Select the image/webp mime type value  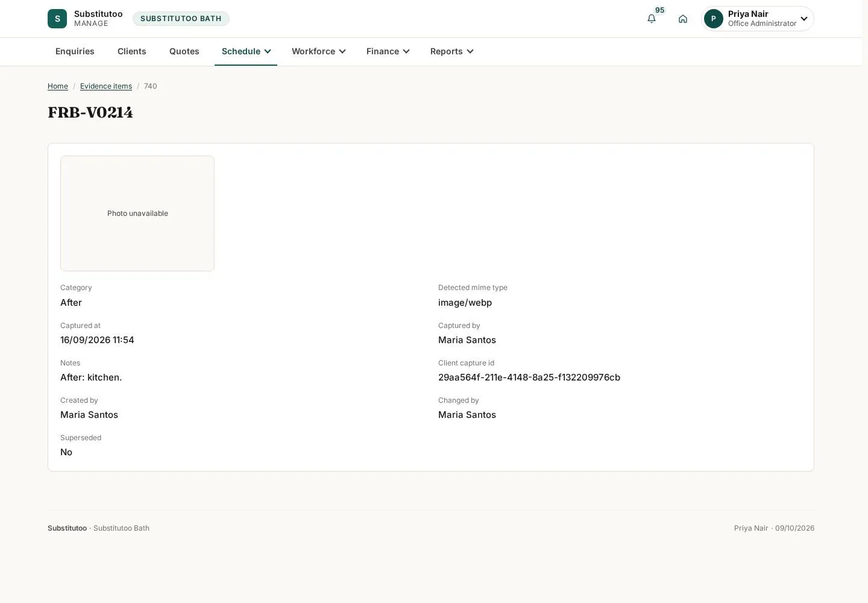click(x=465, y=303)
